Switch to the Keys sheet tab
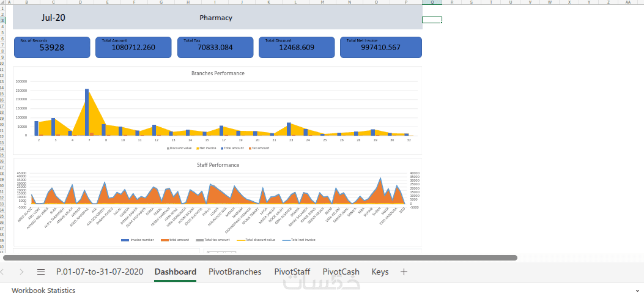This screenshot has width=644, height=296. 380,272
